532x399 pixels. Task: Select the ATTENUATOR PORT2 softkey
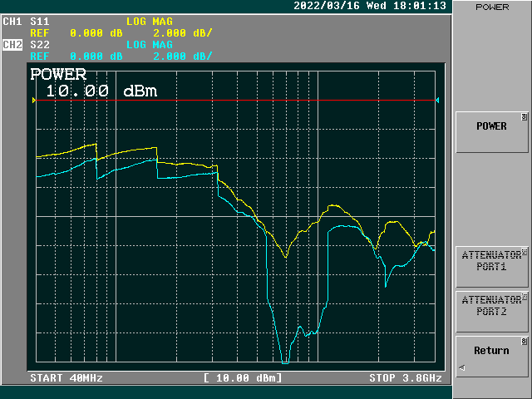pyautogui.click(x=491, y=312)
